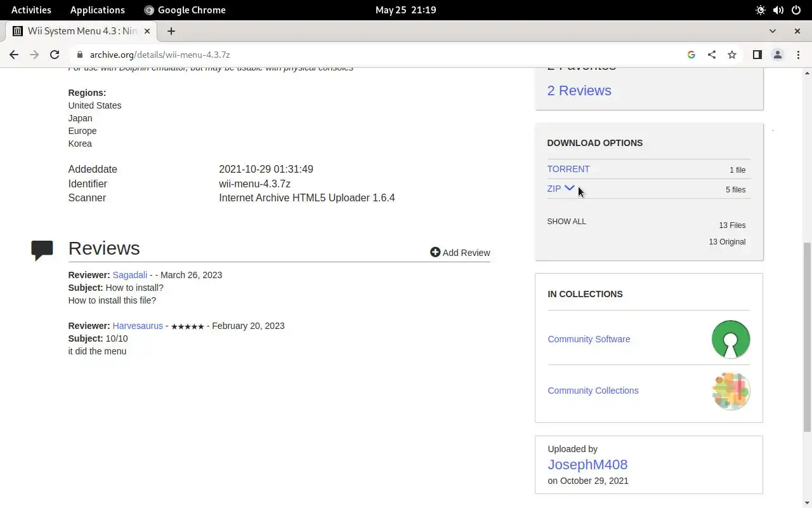Open the Community Software collection
This screenshot has width=812, height=508.
click(x=589, y=339)
